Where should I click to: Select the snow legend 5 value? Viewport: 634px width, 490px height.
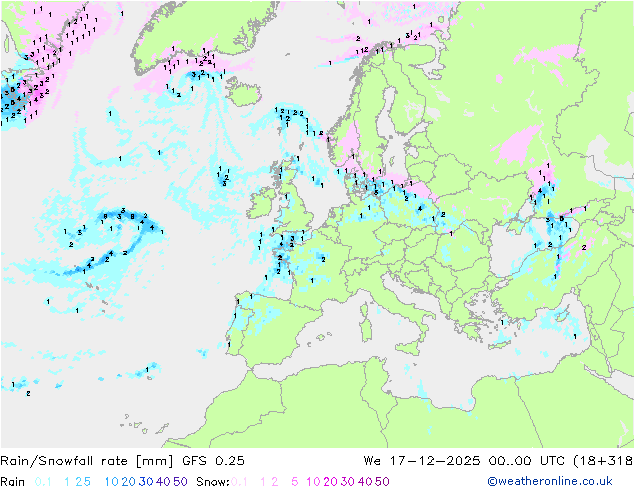coord(295,482)
